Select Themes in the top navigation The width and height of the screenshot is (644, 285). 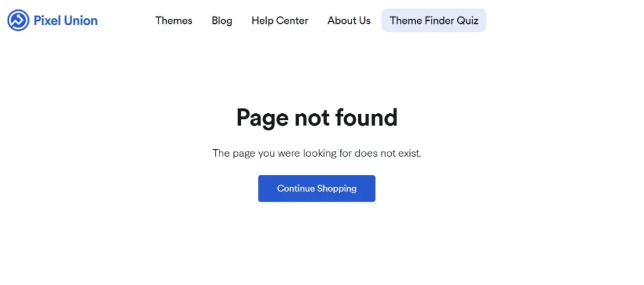[174, 21]
